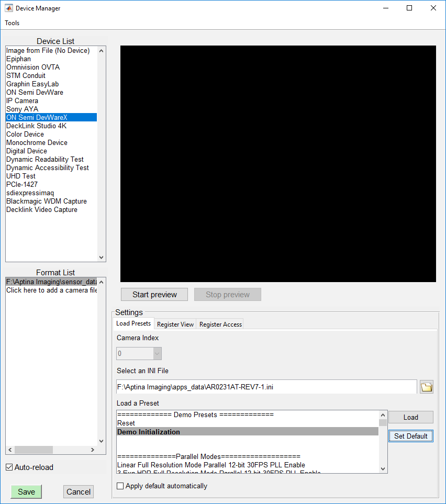Viewport: 446px width, 504px height.
Task: Click the INI file path field
Action: point(266,387)
